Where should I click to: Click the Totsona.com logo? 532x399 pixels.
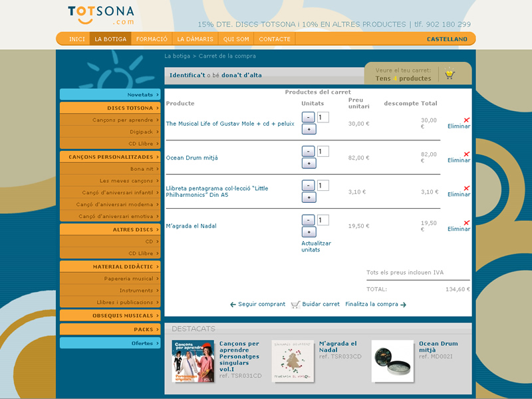[101, 15]
